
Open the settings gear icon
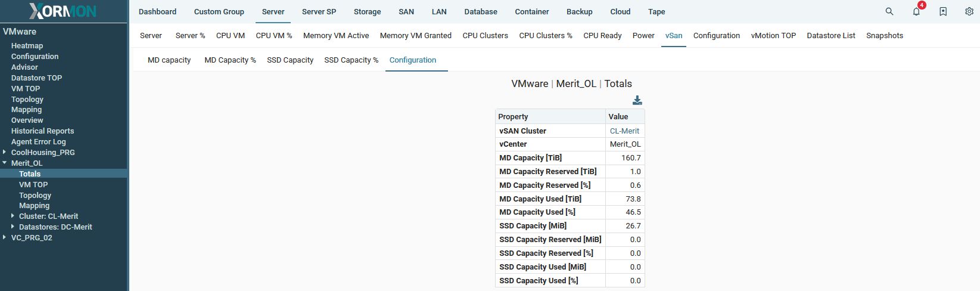pyautogui.click(x=969, y=11)
